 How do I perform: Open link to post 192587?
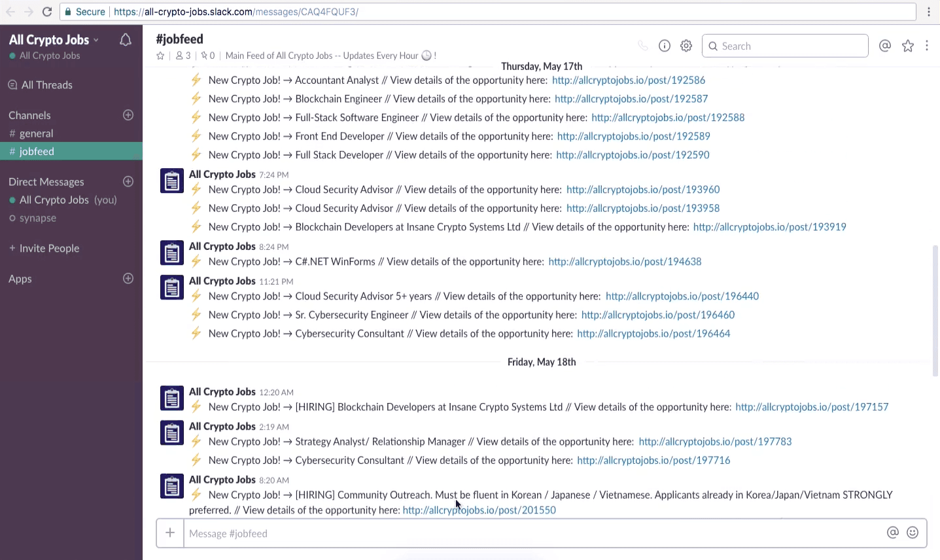[631, 99]
